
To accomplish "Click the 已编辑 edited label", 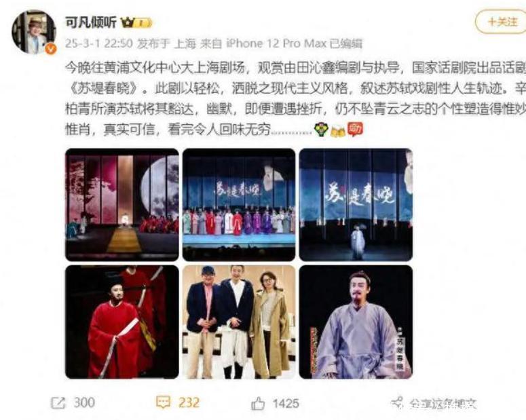I will coord(346,43).
